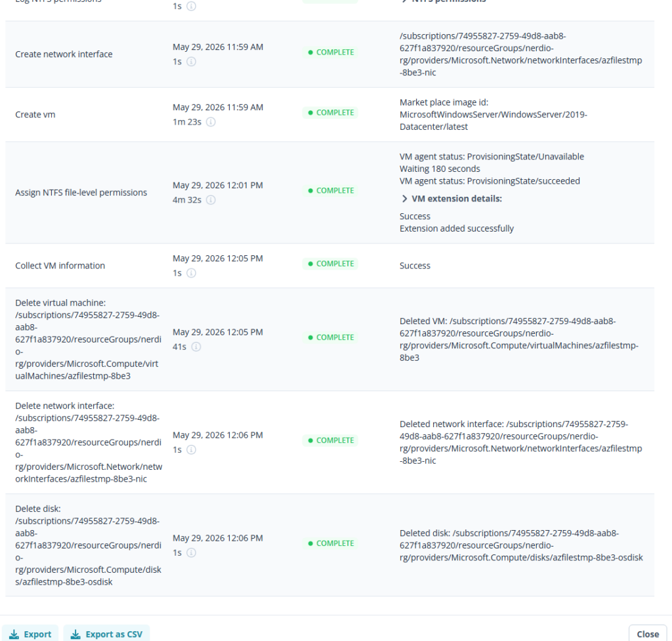Screen dimensions: 672x641
Task: Click COMPLETE status of Create network interface
Action: [x=331, y=52]
